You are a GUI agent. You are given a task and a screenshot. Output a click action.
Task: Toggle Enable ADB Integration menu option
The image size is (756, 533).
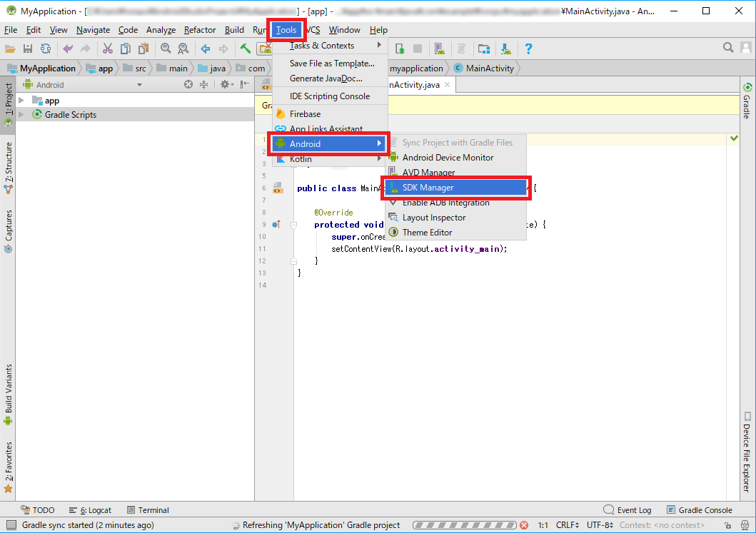coord(455,203)
